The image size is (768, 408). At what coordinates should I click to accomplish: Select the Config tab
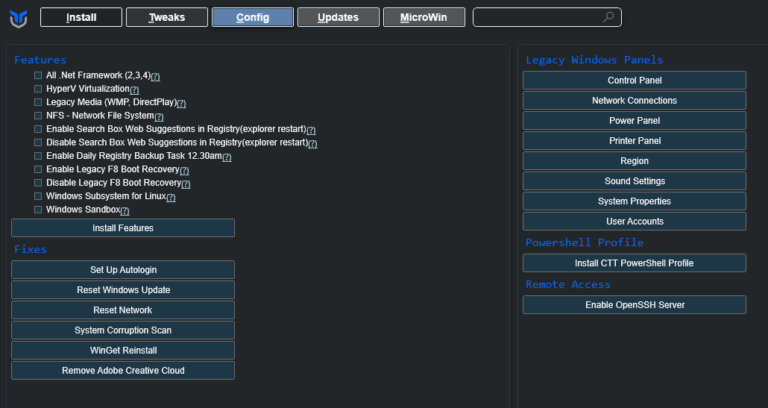253,17
